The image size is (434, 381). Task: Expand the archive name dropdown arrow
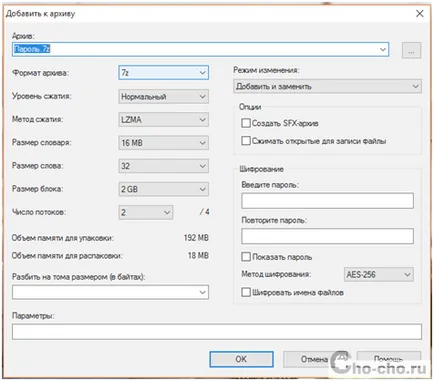click(383, 49)
